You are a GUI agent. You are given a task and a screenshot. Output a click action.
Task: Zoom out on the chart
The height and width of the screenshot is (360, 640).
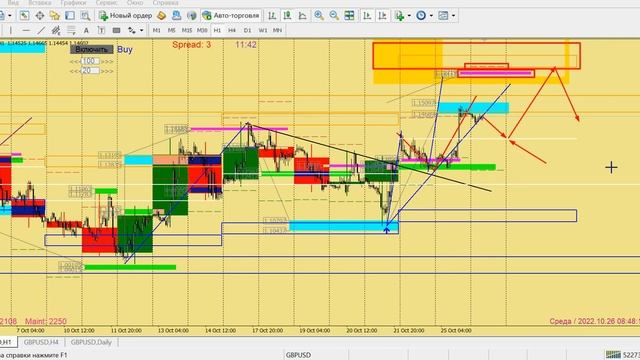click(334, 16)
